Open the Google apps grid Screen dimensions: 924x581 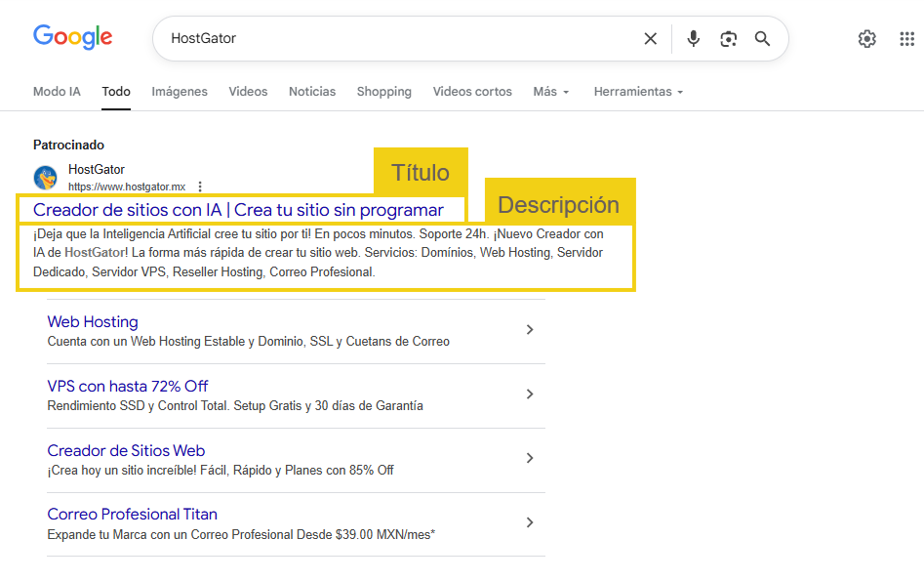click(x=906, y=39)
